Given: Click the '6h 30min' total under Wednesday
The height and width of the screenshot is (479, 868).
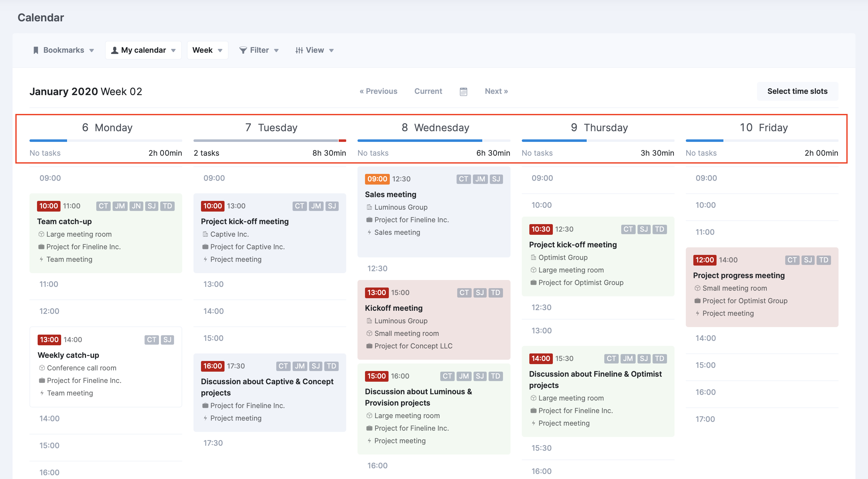Looking at the screenshot, I should coord(493,153).
